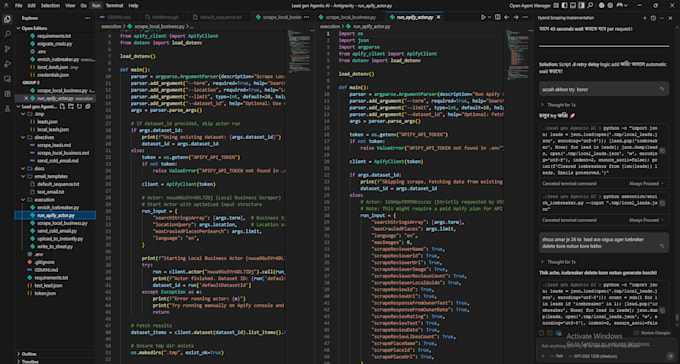680x364 pixels.
Task: Open the Terminal menu
Action: tap(114, 6)
